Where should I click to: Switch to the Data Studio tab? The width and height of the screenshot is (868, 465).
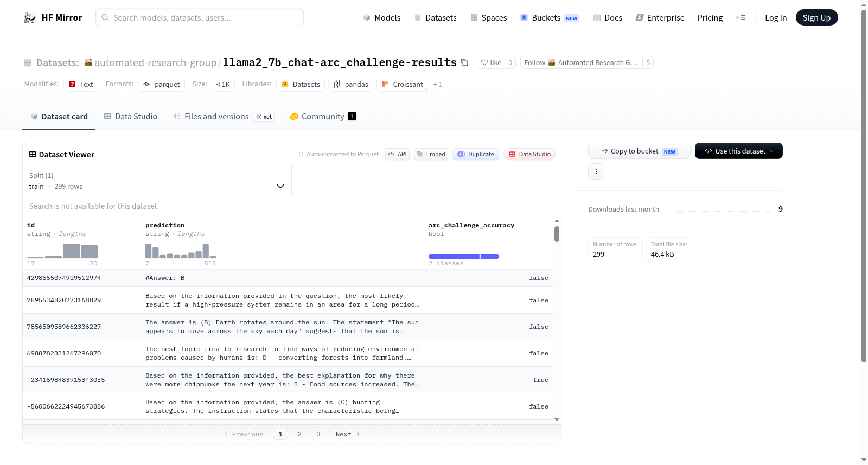pos(131,117)
